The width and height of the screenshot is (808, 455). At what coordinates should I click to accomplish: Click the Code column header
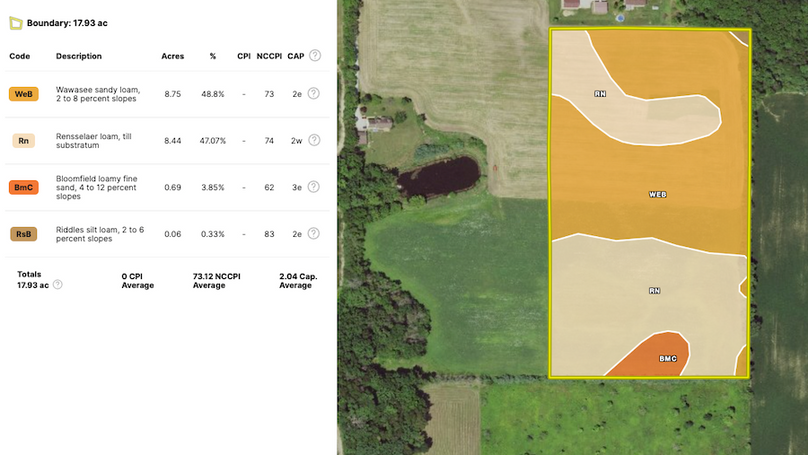20,56
